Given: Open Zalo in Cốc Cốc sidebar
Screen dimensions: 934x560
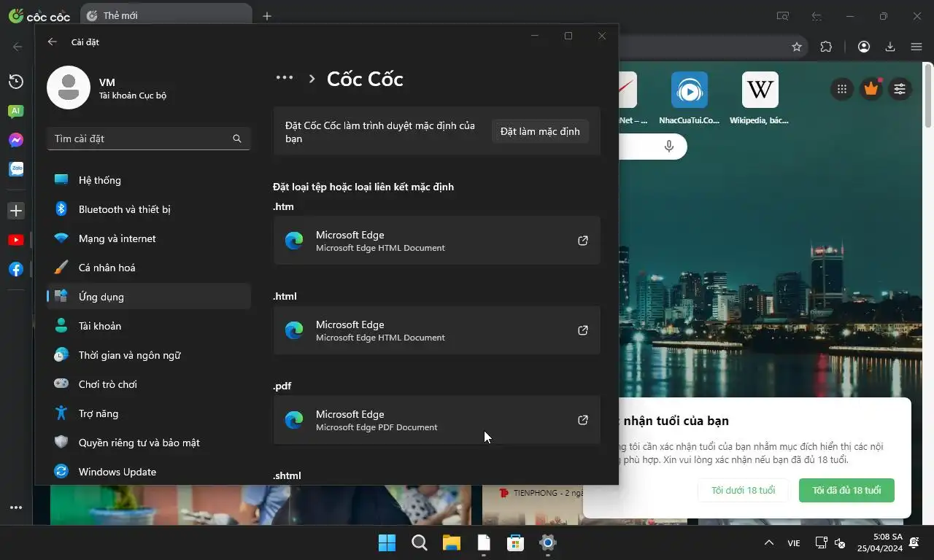Looking at the screenshot, I should click(15, 169).
